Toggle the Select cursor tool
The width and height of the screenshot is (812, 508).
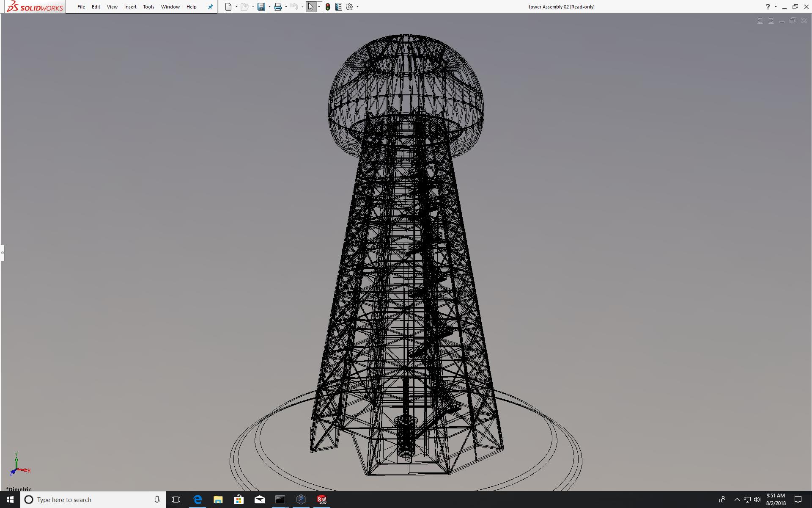[311, 7]
